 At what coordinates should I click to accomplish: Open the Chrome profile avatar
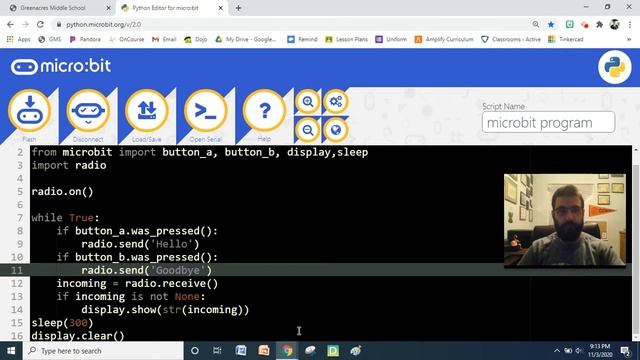pyautogui.click(x=615, y=24)
